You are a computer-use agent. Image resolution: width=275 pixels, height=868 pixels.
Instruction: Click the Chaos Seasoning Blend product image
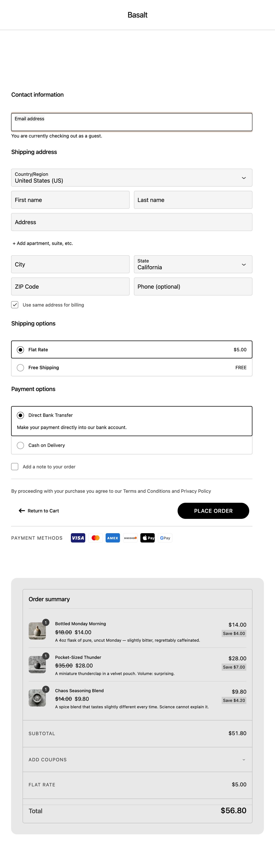(x=37, y=698)
